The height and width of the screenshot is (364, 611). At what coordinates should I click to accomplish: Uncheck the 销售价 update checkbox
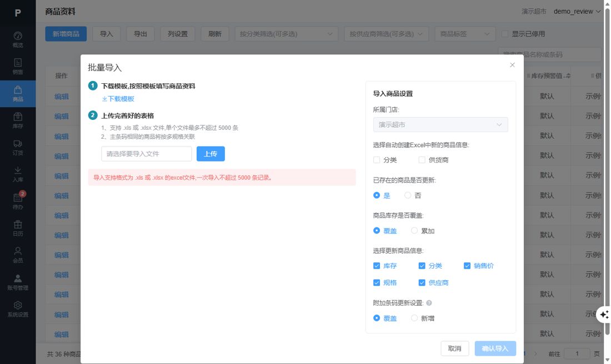[467, 265]
